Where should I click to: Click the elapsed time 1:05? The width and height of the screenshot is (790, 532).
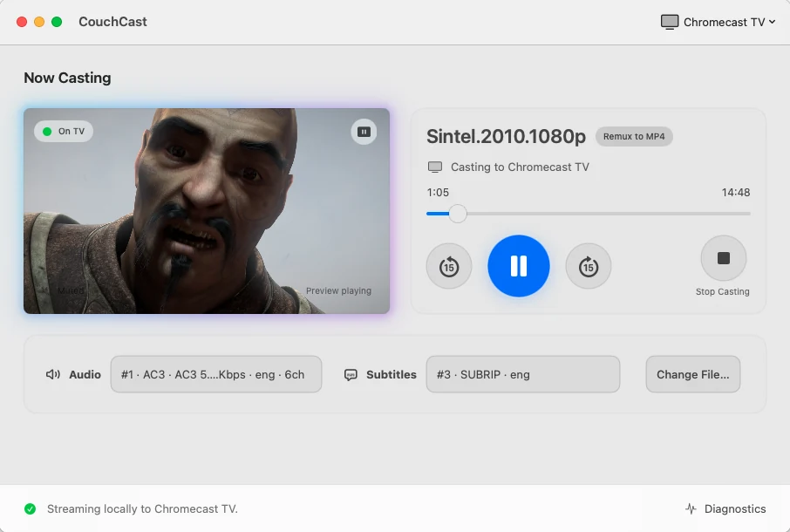[438, 193]
